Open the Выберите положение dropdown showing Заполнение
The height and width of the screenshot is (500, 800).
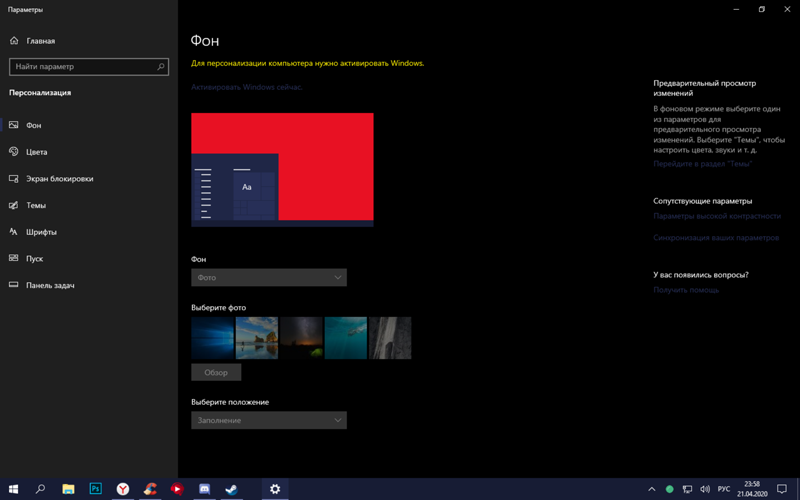[x=269, y=420]
